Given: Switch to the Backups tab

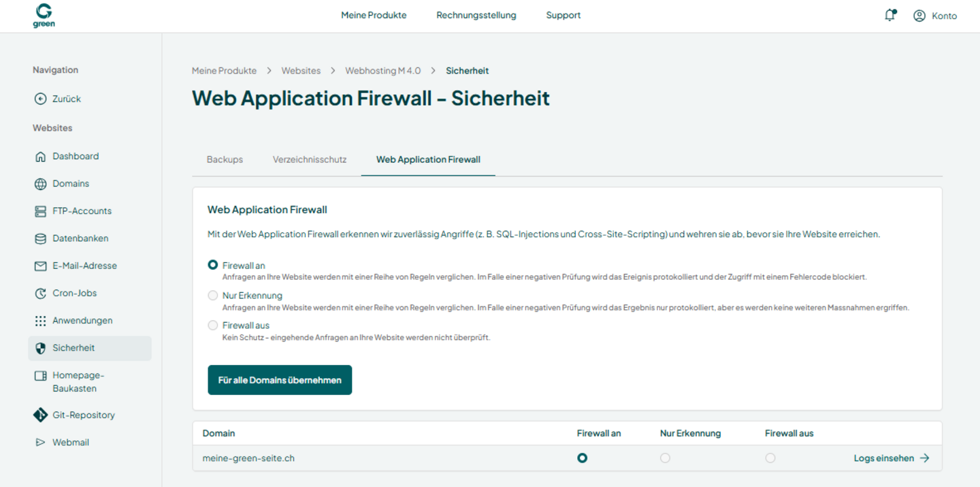Looking at the screenshot, I should [225, 159].
